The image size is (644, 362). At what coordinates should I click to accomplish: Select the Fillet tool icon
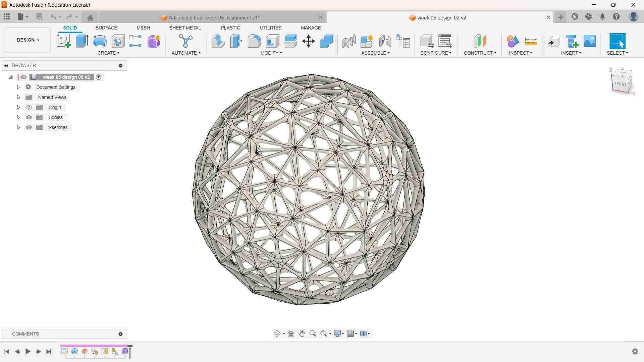pyautogui.click(x=254, y=41)
